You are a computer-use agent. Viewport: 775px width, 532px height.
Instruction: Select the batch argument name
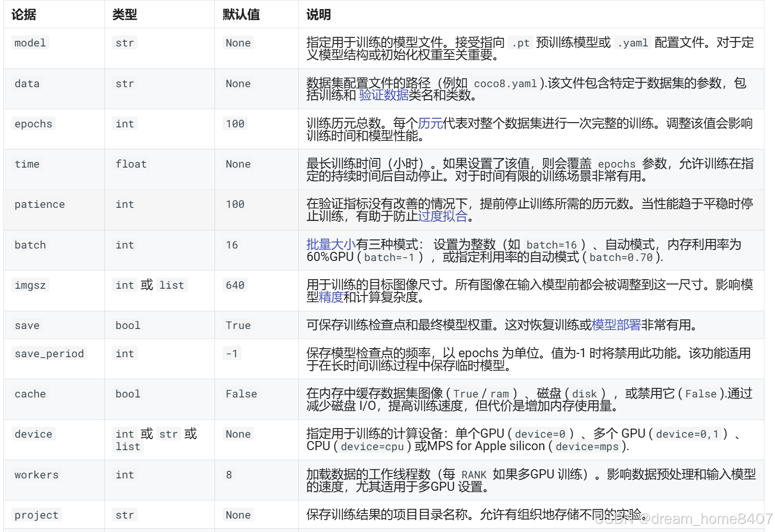click(30, 245)
